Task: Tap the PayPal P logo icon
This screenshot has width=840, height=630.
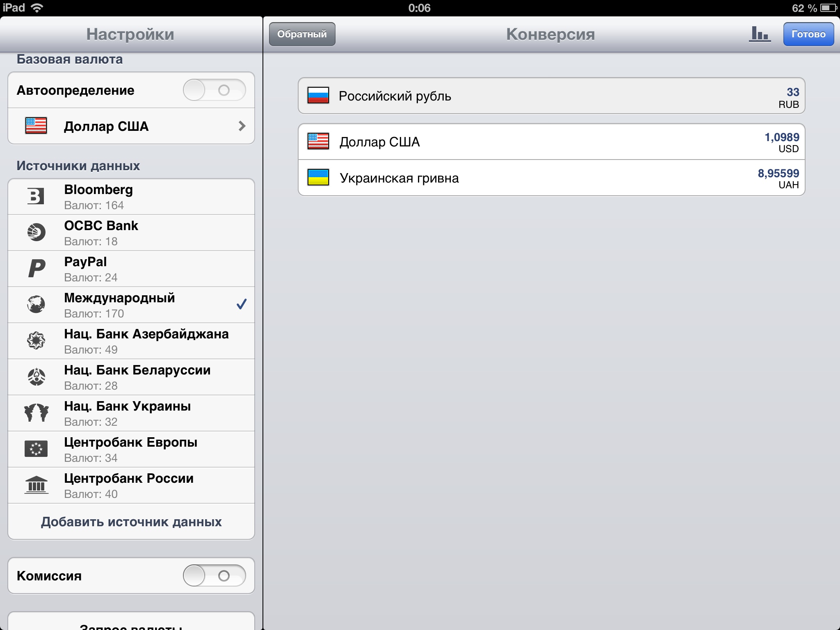Action: tap(37, 268)
